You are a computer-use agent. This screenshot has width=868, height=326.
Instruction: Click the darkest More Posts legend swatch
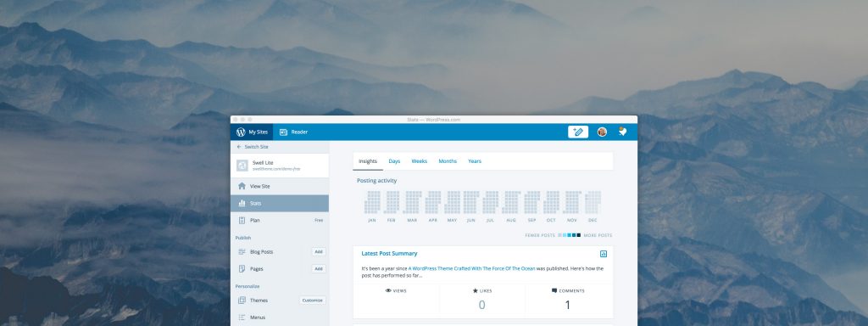click(x=579, y=235)
